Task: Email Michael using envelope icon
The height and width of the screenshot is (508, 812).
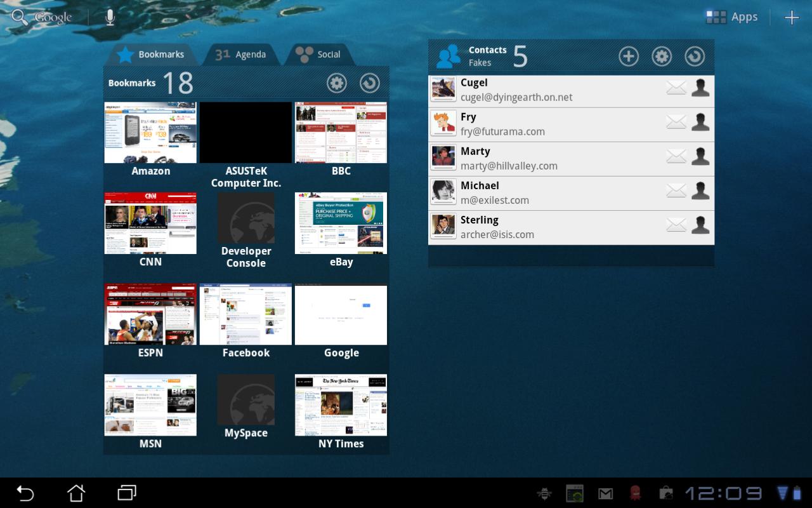Action: 676,190
